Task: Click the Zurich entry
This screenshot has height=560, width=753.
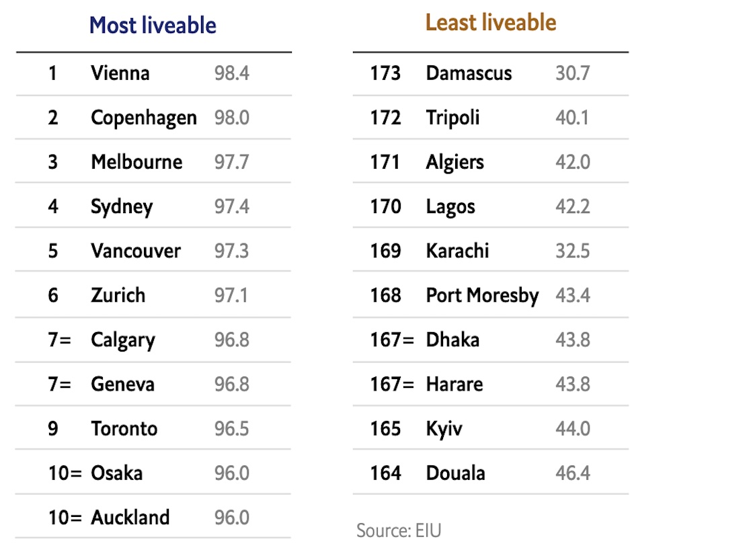Action: pos(118,295)
